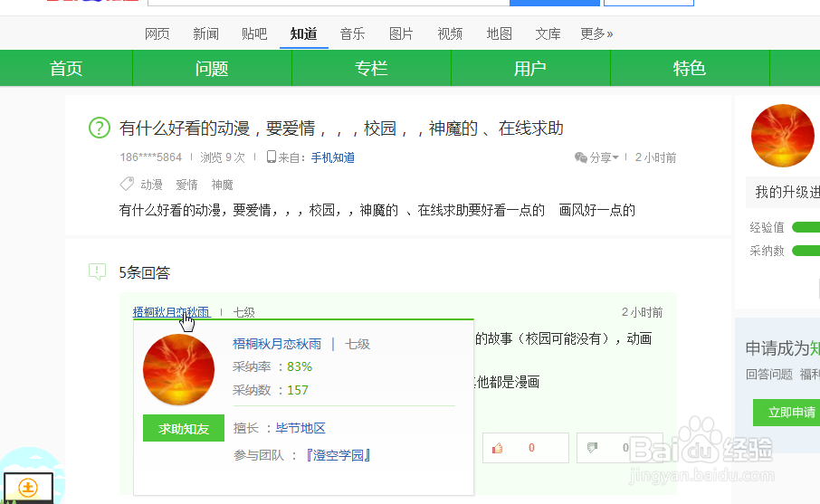Click the tag icon before 动漫
The image size is (820, 504).
127,184
